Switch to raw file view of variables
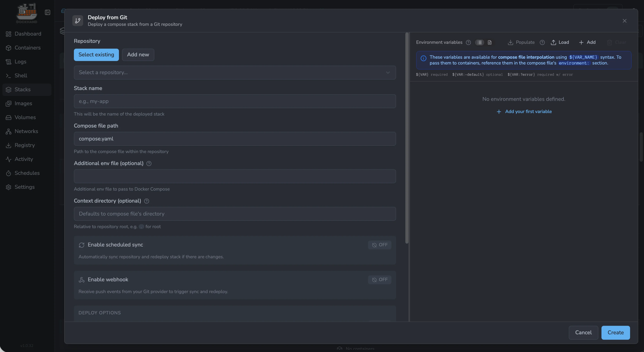644x352 pixels. [x=489, y=43]
